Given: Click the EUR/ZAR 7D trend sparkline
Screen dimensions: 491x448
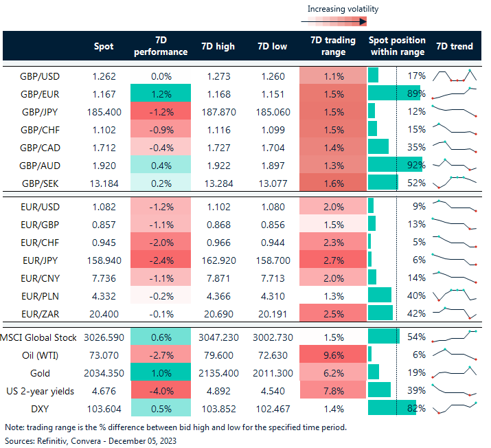Looking at the screenshot, I should pyautogui.click(x=455, y=313).
